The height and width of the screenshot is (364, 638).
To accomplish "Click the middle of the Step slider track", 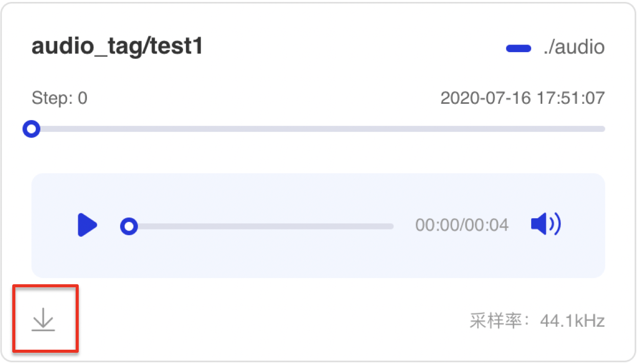I will pos(318,129).
